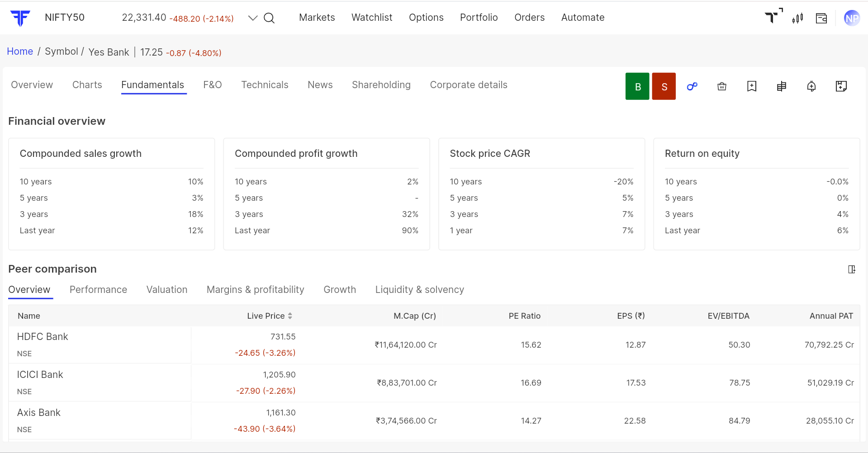Open the option chain icon
This screenshot has width=868, height=453.
781,86
